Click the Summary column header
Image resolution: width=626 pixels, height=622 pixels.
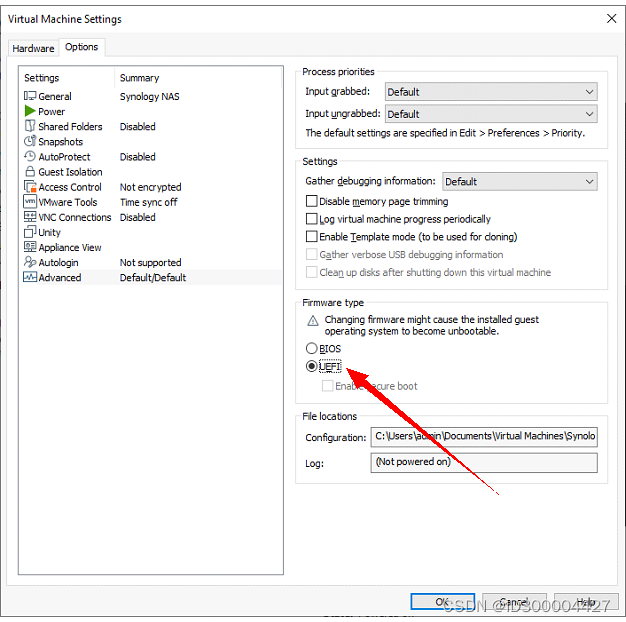pyautogui.click(x=139, y=78)
